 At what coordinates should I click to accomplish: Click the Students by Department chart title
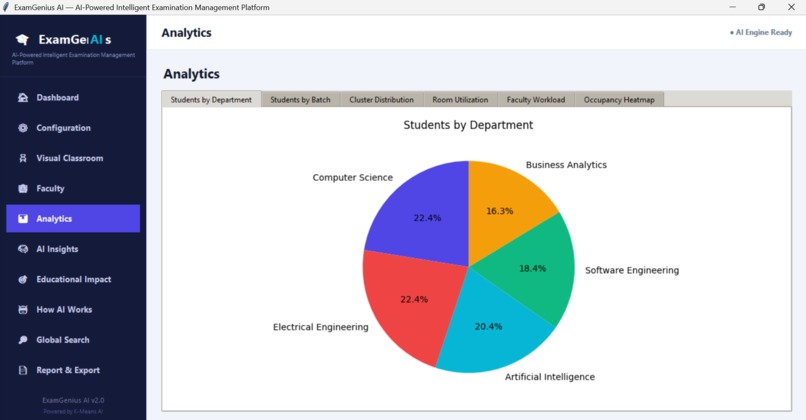coord(468,125)
